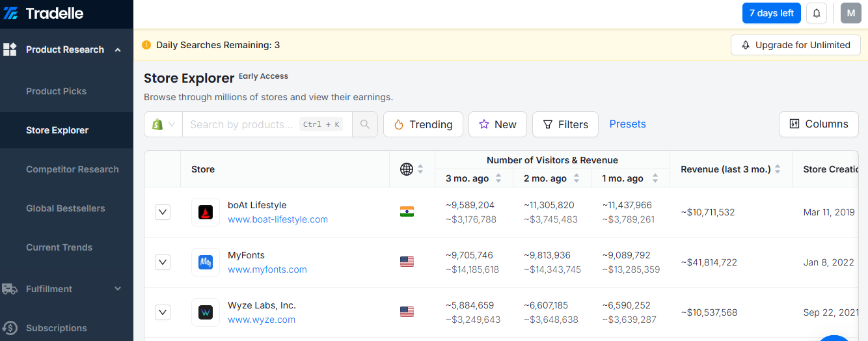Click the Early Access badge
The image size is (868, 341).
[264, 76]
